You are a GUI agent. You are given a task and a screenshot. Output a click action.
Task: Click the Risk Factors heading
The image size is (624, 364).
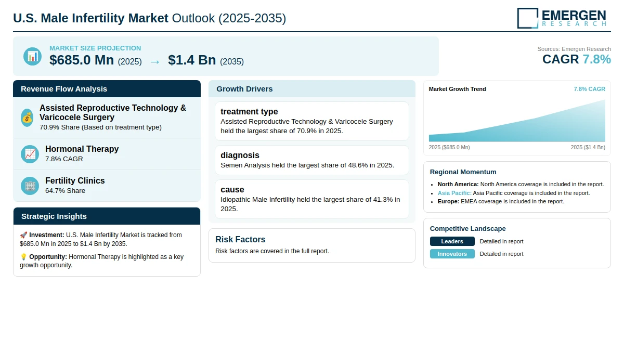pyautogui.click(x=240, y=239)
